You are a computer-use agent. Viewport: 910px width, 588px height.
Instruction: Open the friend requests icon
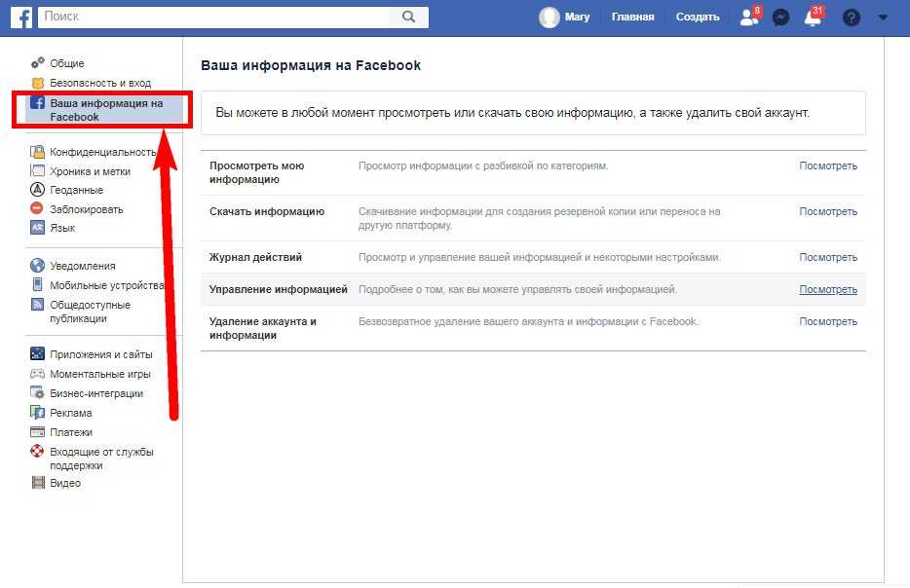pos(749,17)
